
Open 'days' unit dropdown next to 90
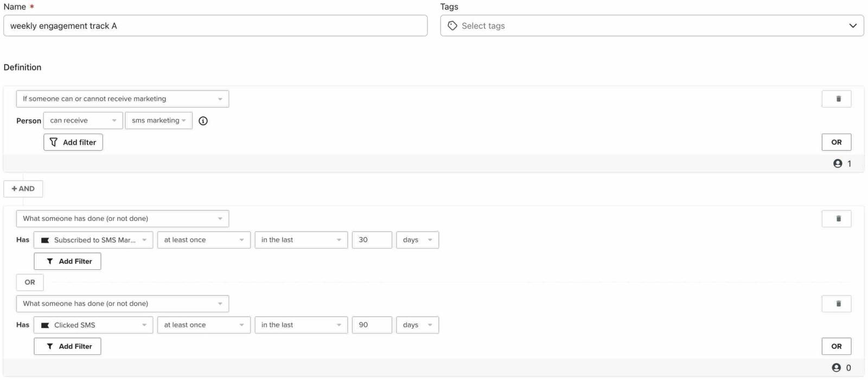pyautogui.click(x=417, y=325)
